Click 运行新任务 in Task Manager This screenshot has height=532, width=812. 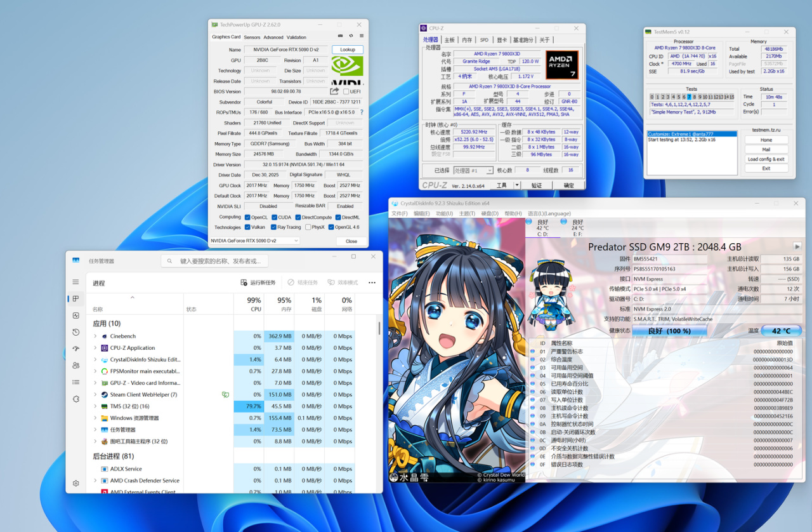(258, 283)
